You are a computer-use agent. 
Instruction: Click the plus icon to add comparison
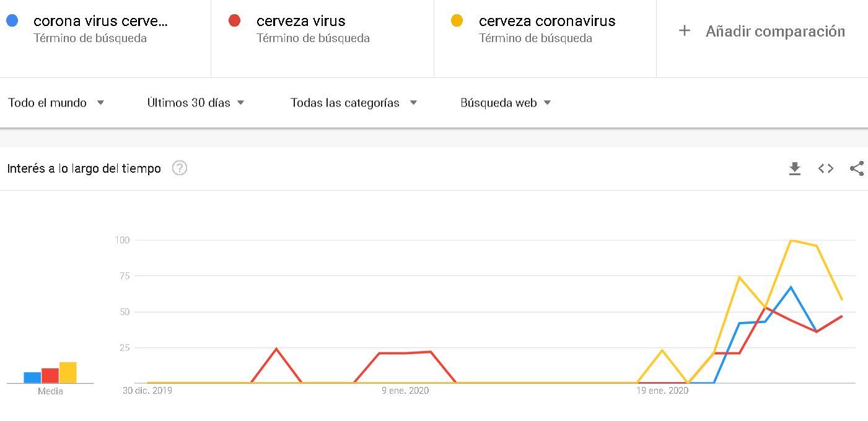pos(685,31)
